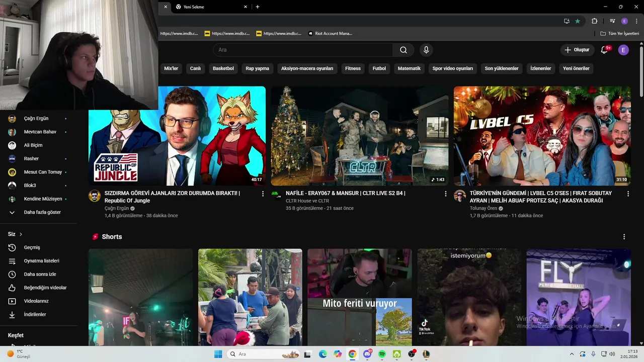Click the Chrome icon in taskbar
Viewport: 644px width, 362px height.
pyautogui.click(x=352, y=354)
